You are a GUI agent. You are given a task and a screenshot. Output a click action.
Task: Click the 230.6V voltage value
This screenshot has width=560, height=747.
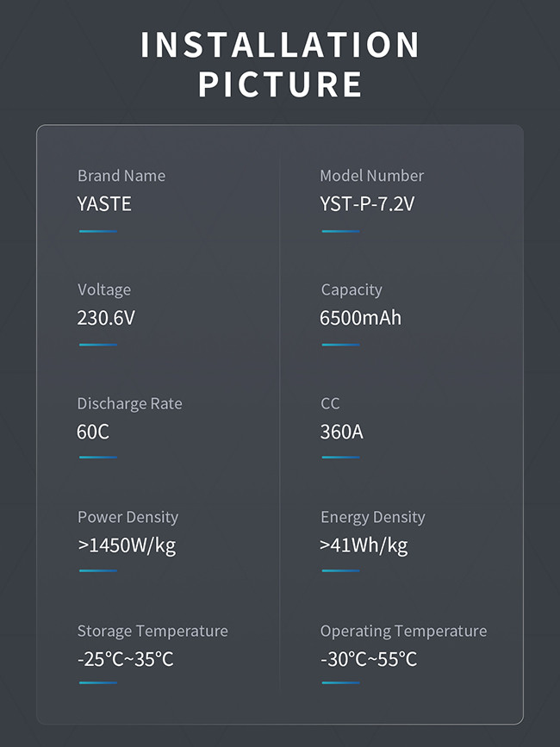click(106, 318)
